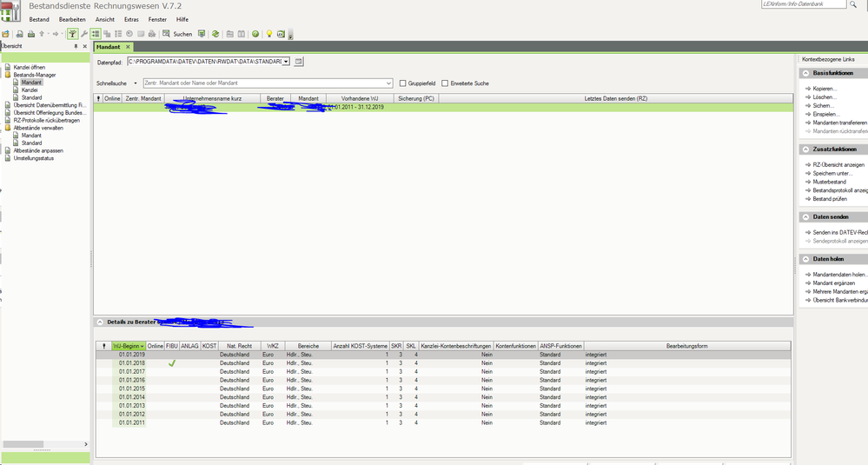Click the gray book toolbar icon
This screenshot has height=465, width=868.
[x=242, y=34]
